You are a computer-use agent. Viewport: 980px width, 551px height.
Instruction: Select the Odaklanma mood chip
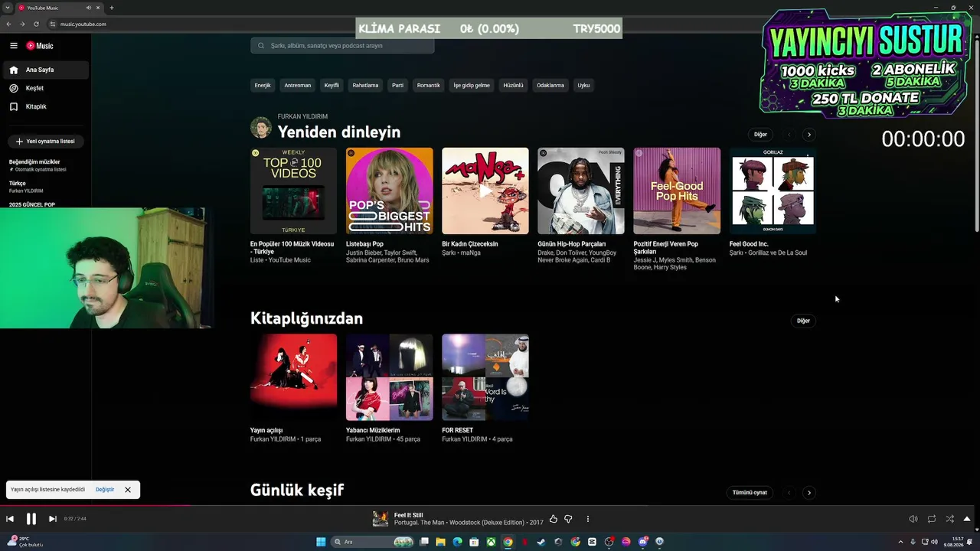pyautogui.click(x=550, y=85)
